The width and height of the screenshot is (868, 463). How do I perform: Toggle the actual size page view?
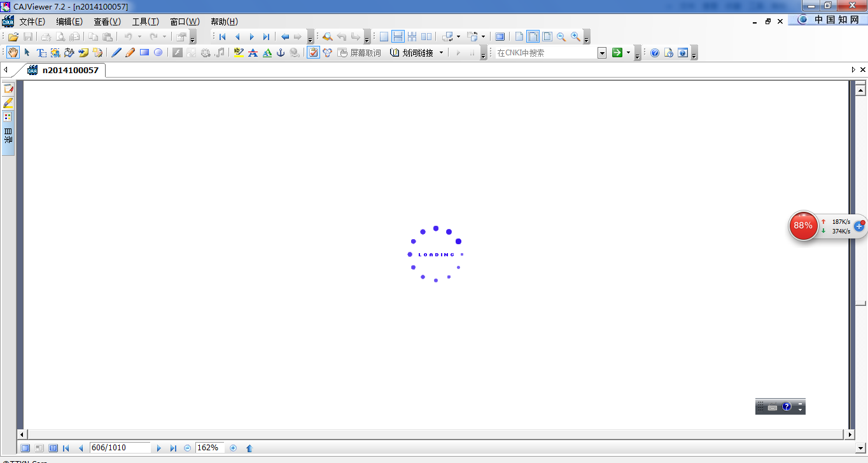tap(519, 37)
